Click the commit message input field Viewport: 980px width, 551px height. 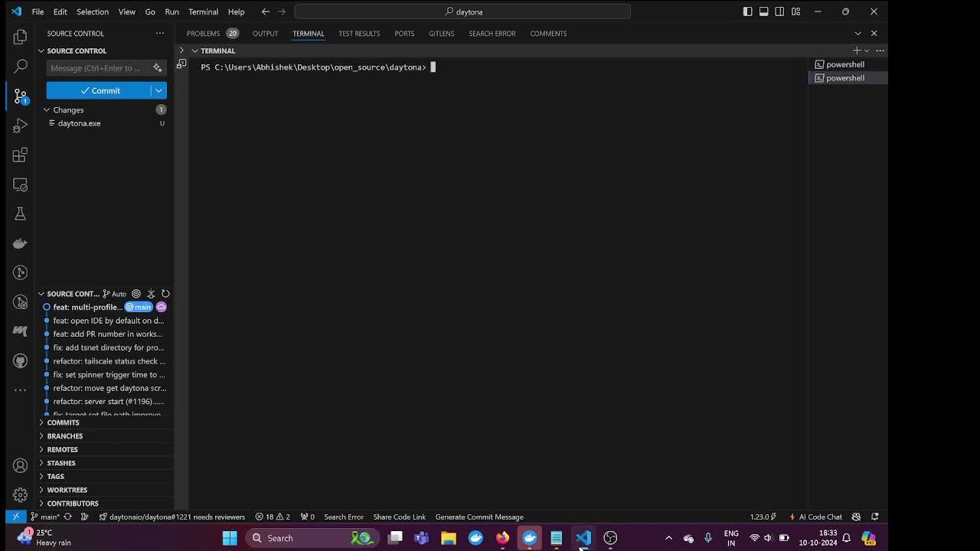(x=100, y=67)
